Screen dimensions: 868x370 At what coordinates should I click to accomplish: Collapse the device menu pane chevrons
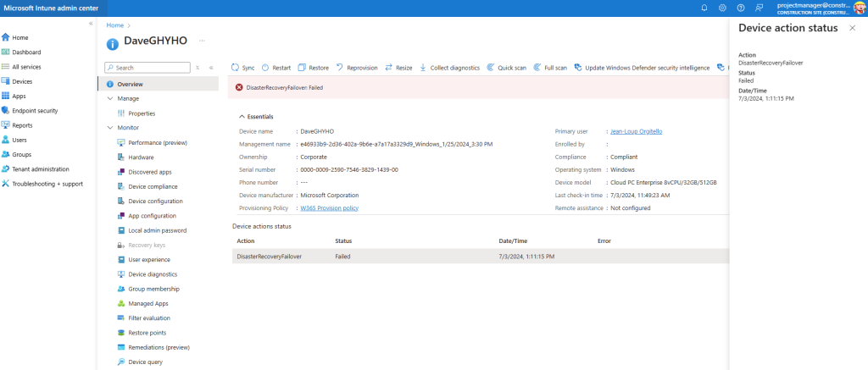(211, 68)
